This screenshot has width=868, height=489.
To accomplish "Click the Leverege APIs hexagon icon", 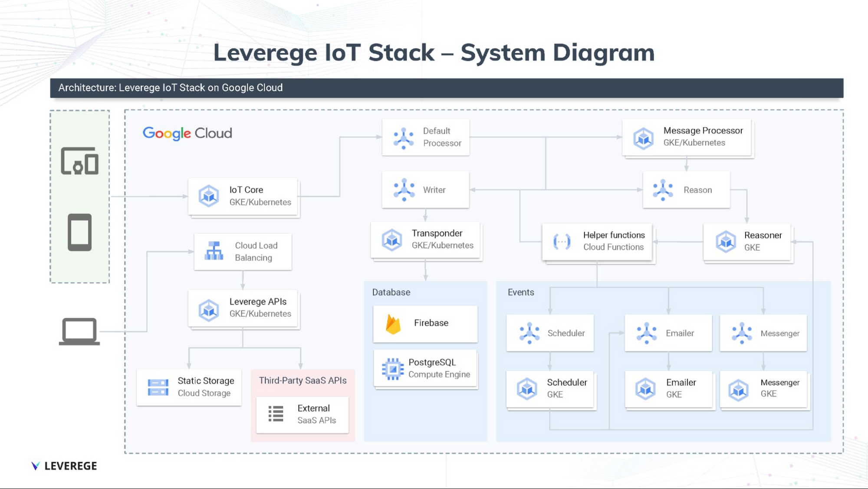I will [x=209, y=310].
